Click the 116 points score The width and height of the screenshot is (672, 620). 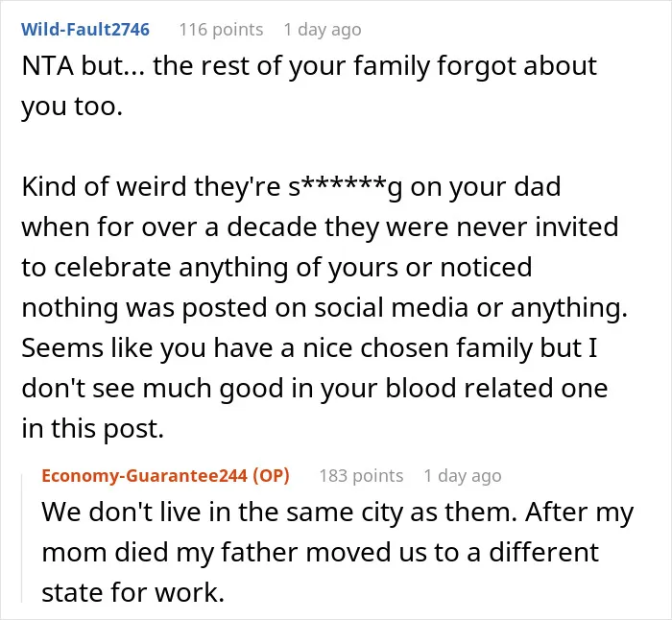[221, 30]
